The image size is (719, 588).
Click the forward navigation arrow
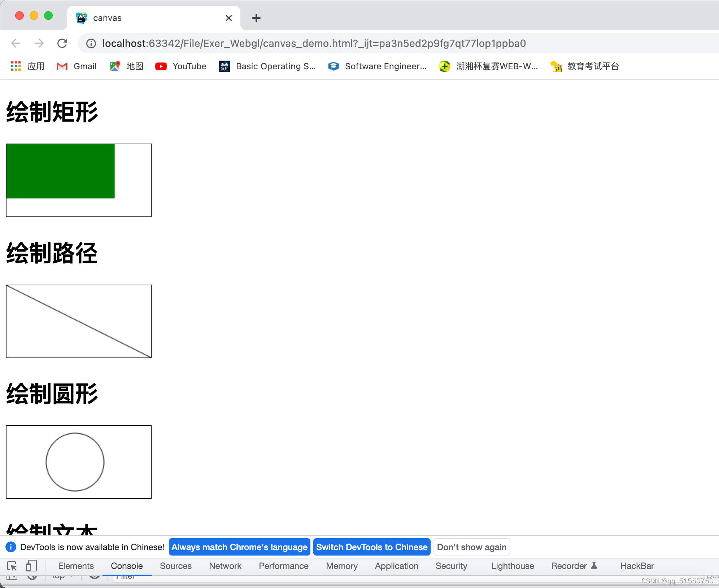tap(39, 44)
